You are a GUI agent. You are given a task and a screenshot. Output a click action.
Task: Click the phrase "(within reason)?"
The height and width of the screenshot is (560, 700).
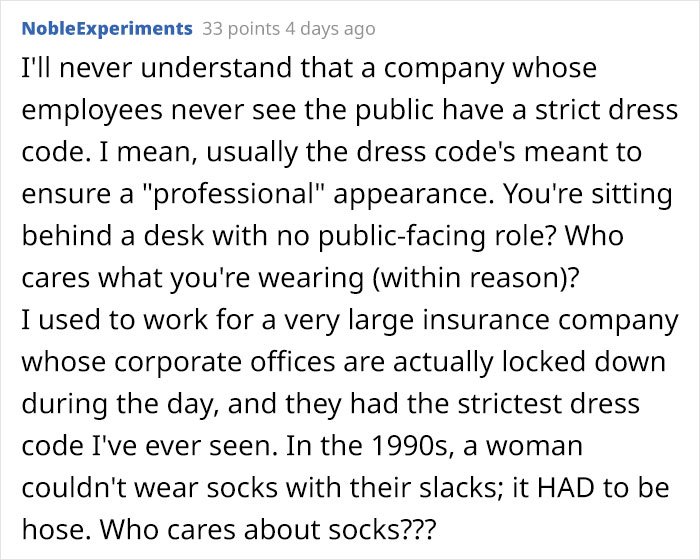pos(476,278)
